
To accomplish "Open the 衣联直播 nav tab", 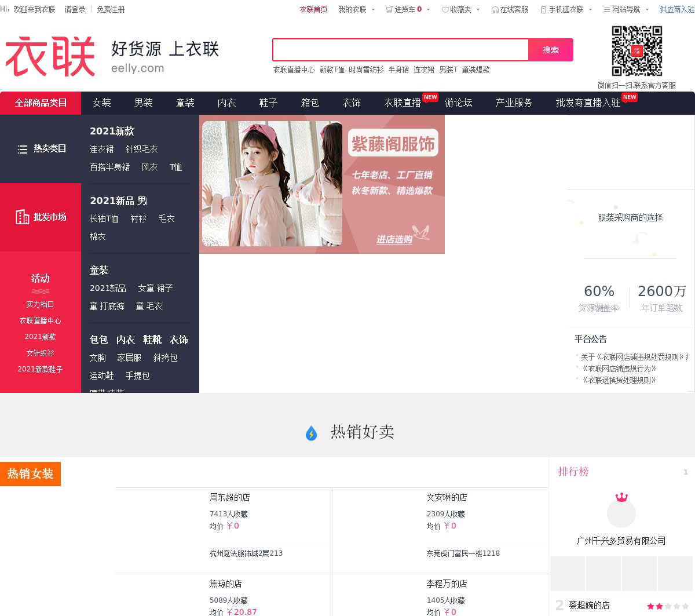I will click(403, 103).
